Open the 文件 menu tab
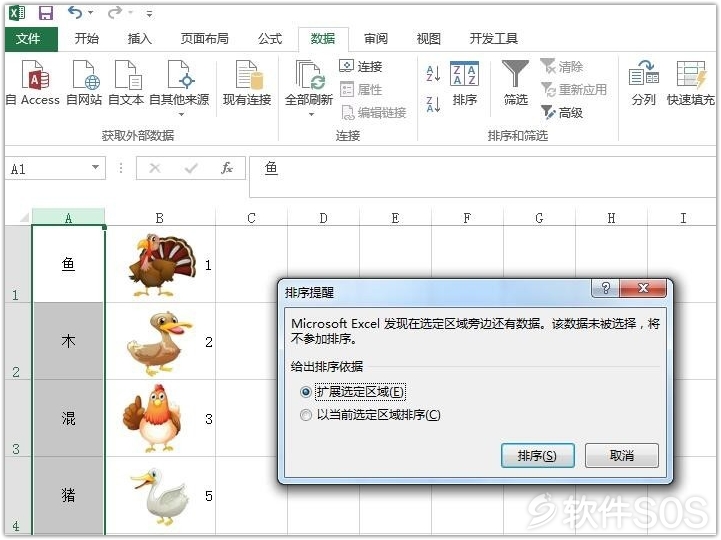Screen dimensions: 721x540 click(30, 39)
